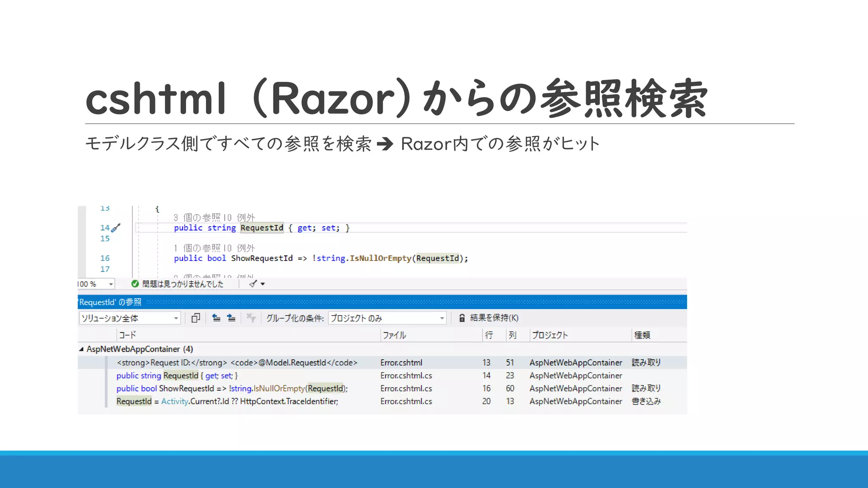This screenshot has height=488, width=868.
Task: Select the 'public bool ShowRequestId' result row
Action: [382, 388]
